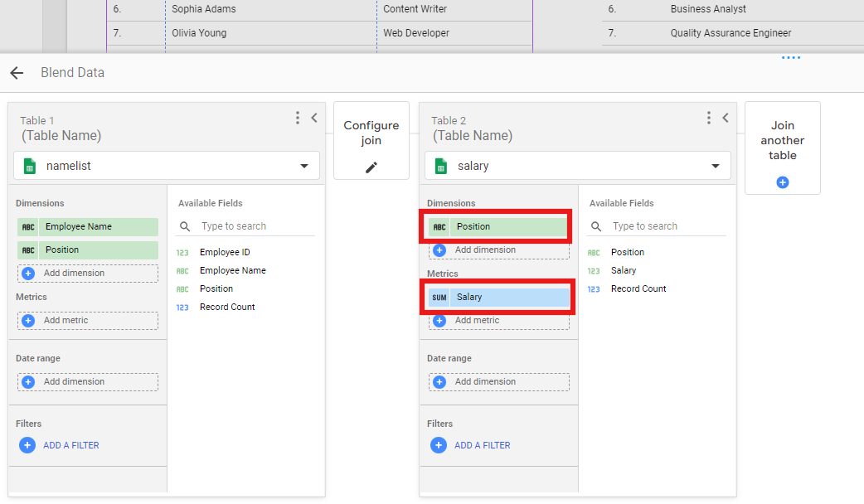This screenshot has width=864, height=504.
Task: Open the salary data source dropdown
Action: point(715,166)
